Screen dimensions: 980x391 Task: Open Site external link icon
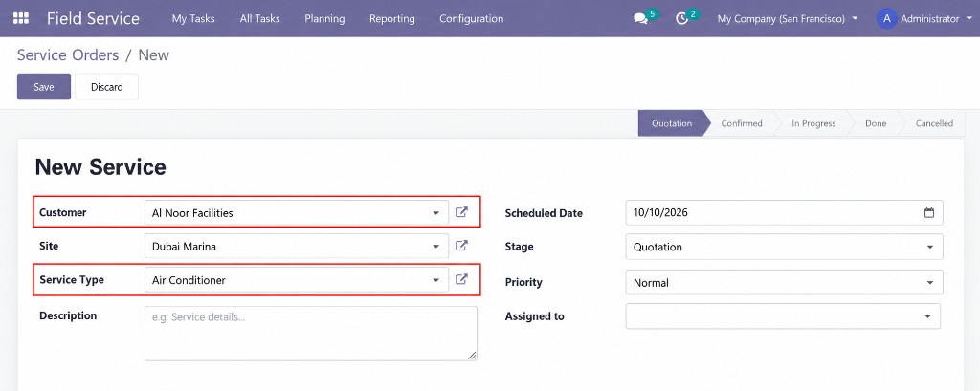point(461,246)
